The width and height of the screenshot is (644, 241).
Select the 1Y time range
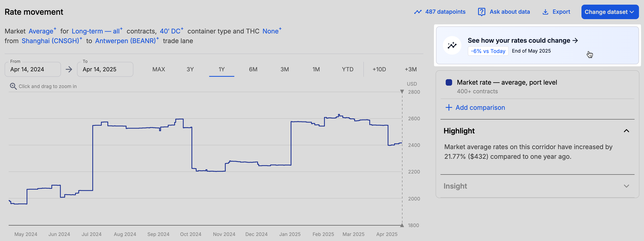click(x=222, y=69)
